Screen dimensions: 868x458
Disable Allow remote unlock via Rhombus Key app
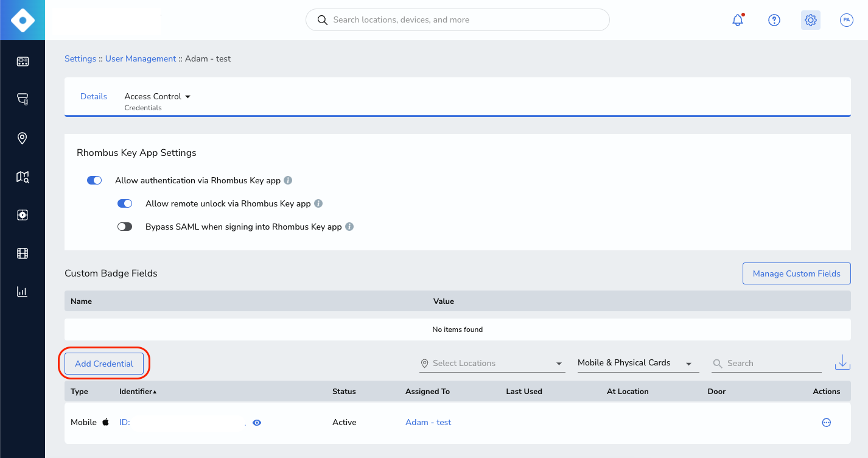point(125,203)
